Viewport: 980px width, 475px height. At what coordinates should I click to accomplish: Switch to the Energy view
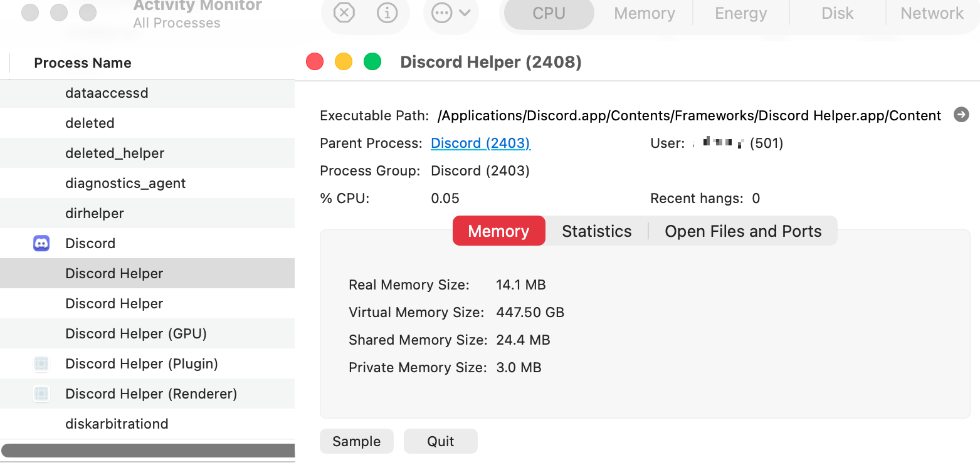pyautogui.click(x=740, y=13)
